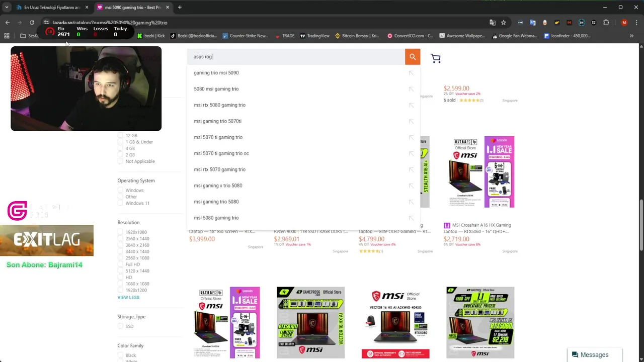Open MSI Vector 16 HX AI A2XWIG thumbnail

coord(395,323)
